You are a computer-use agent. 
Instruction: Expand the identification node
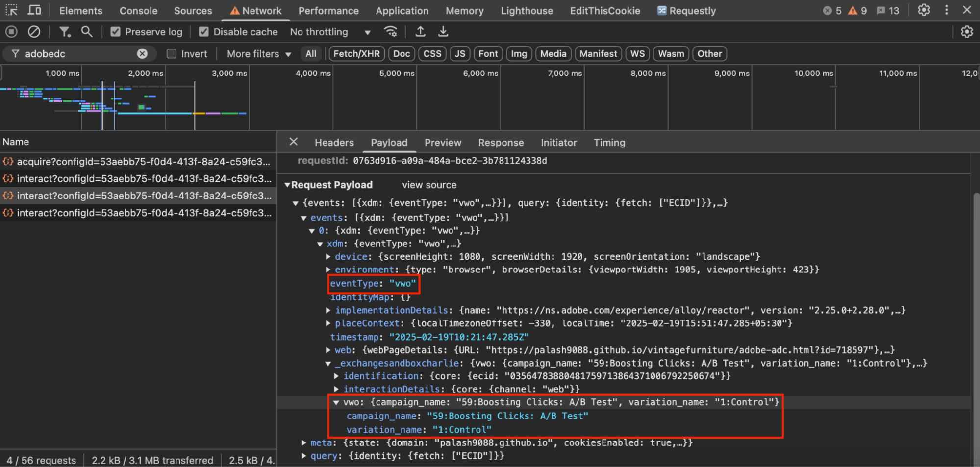click(x=336, y=376)
